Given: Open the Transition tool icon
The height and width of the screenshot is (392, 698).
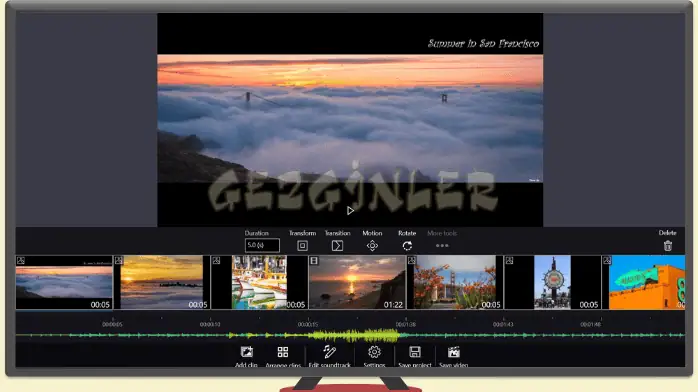Looking at the screenshot, I should [x=337, y=246].
